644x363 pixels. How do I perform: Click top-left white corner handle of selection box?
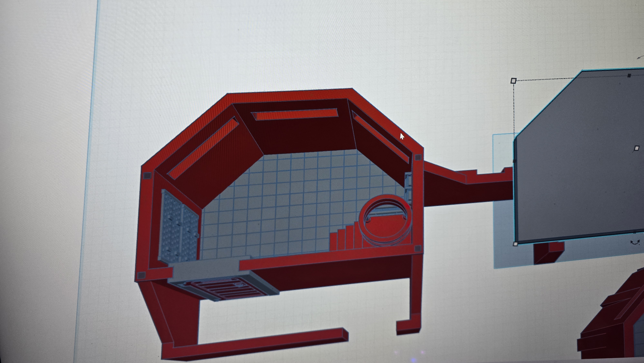click(x=513, y=81)
